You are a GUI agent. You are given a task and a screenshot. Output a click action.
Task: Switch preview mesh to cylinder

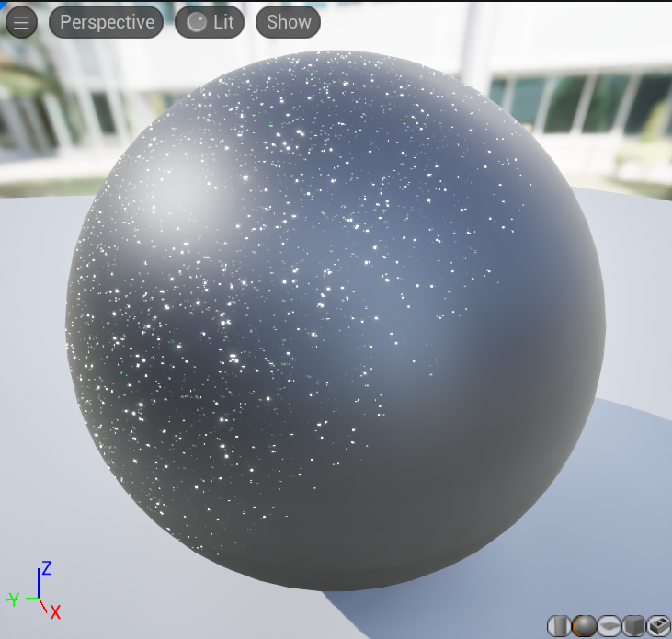tap(559, 626)
